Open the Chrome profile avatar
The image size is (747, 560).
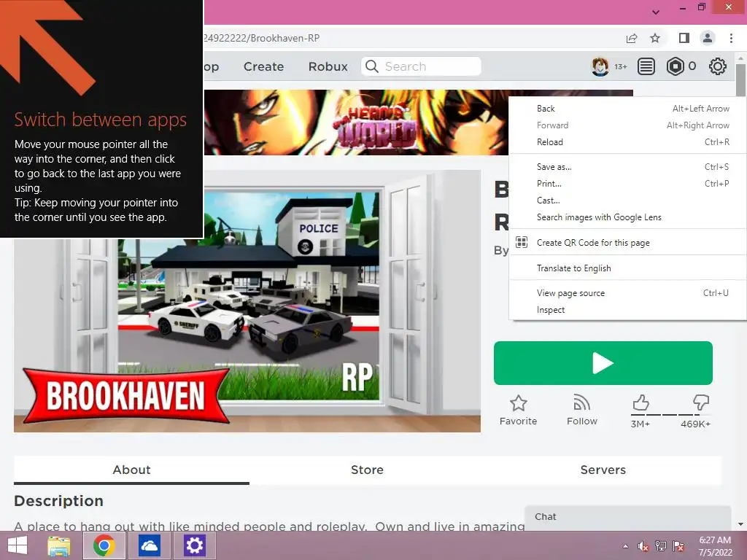(708, 38)
